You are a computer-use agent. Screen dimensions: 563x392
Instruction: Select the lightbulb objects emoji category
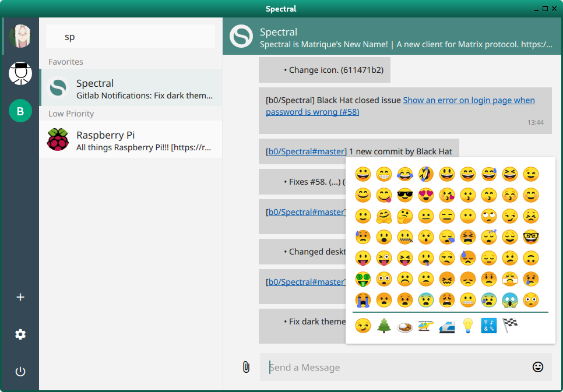(x=467, y=326)
